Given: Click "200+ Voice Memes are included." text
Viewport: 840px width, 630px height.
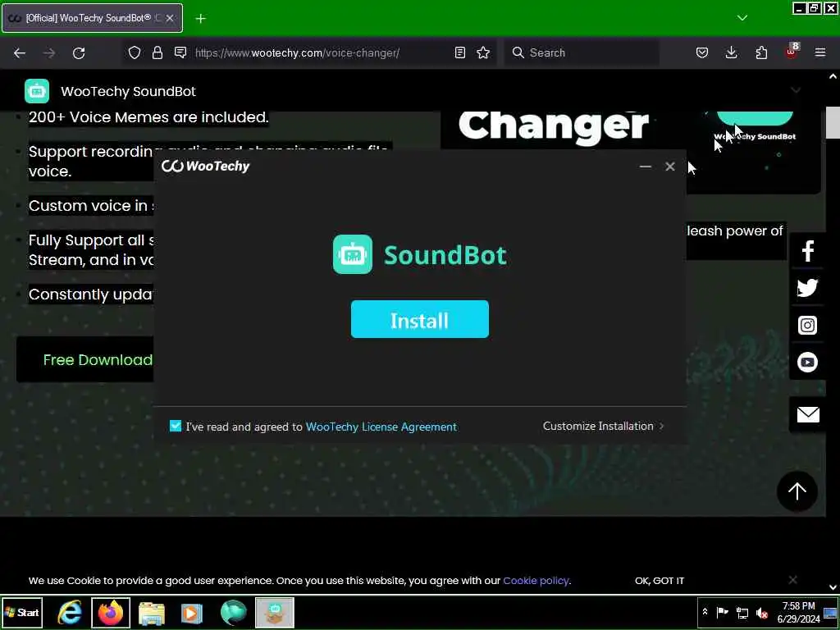Looking at the screenshot, I should coord(148,116).
